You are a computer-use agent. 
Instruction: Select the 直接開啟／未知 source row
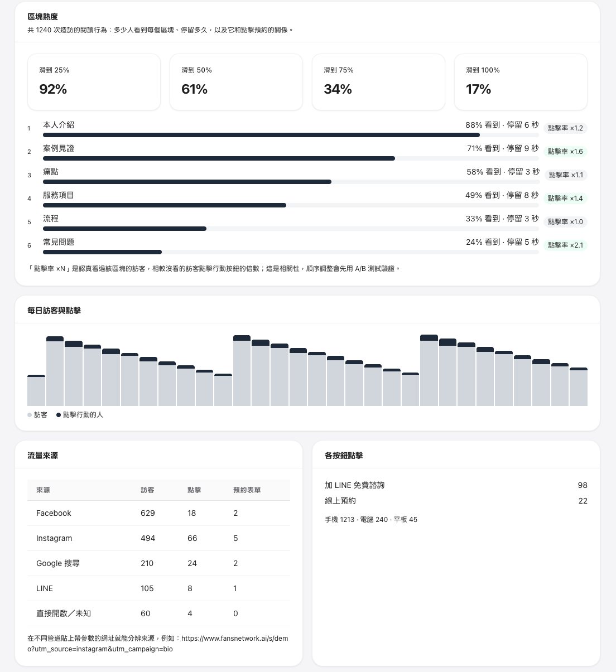click(x=158, y=613)
